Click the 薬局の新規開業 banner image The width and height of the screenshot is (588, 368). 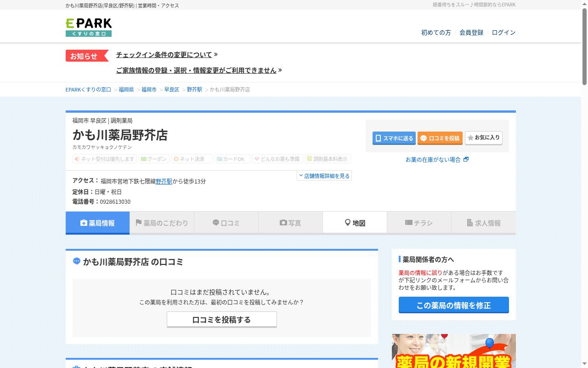click(x=454, y=351)
